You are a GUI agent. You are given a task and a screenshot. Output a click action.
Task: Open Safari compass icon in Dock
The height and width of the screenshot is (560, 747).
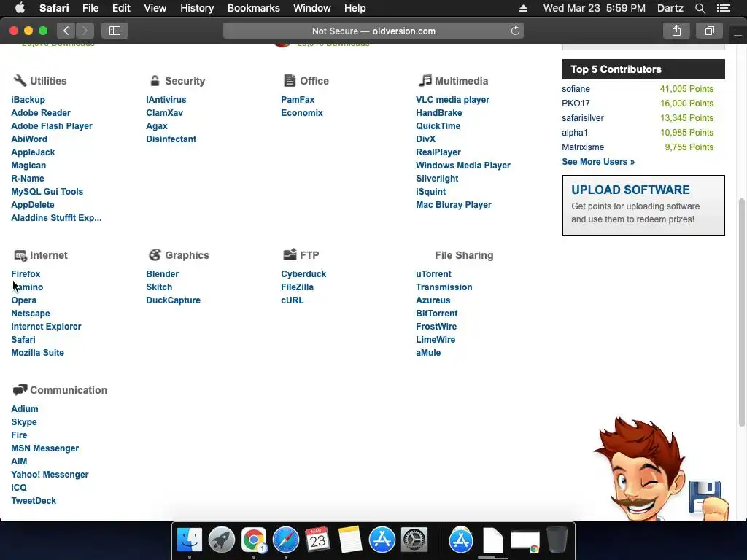pyautogui.click(x=286, y=540)
